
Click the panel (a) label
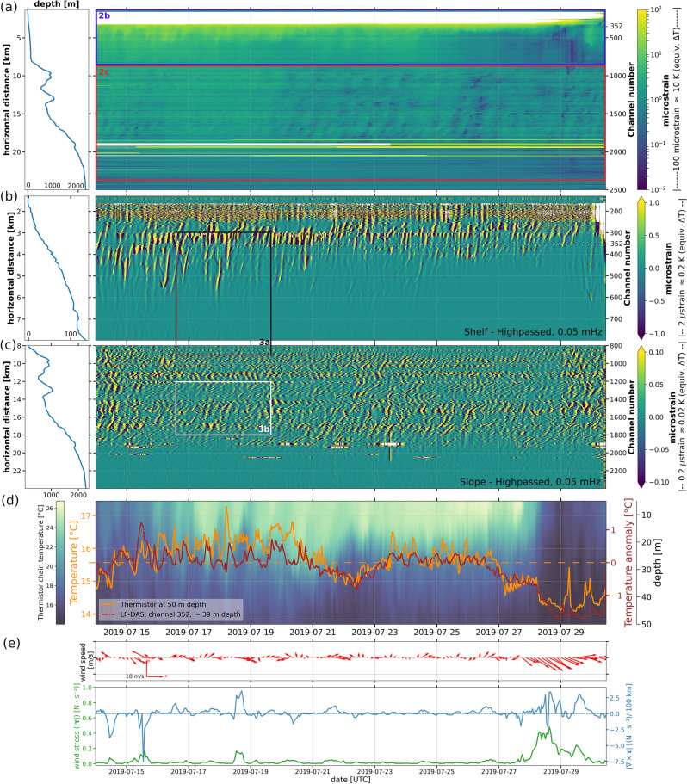(9, 7)
